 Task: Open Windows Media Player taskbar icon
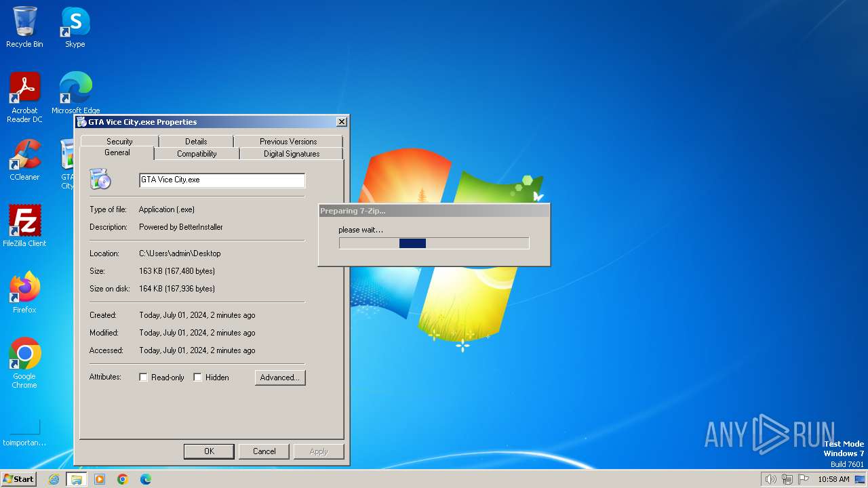[x=100, y=479]
